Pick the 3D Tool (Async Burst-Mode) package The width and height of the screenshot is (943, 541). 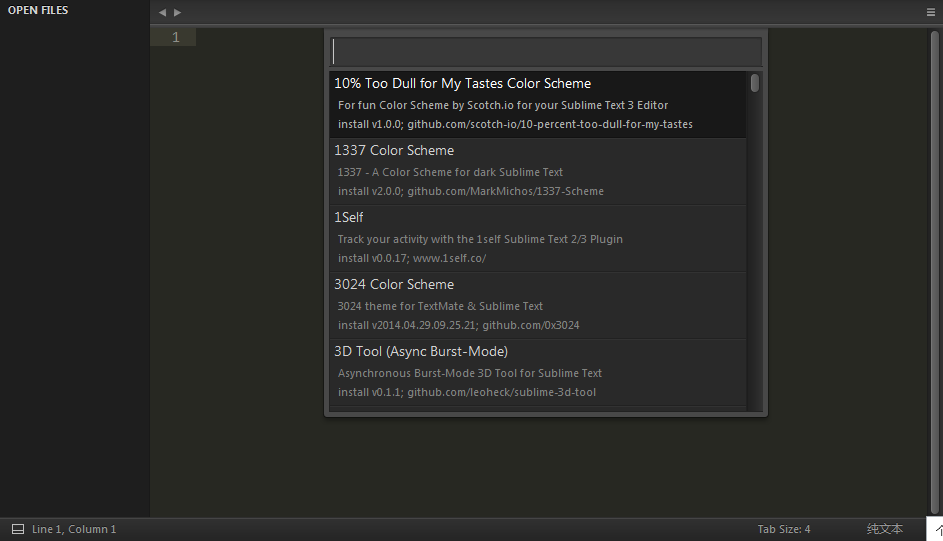point(538,373)
